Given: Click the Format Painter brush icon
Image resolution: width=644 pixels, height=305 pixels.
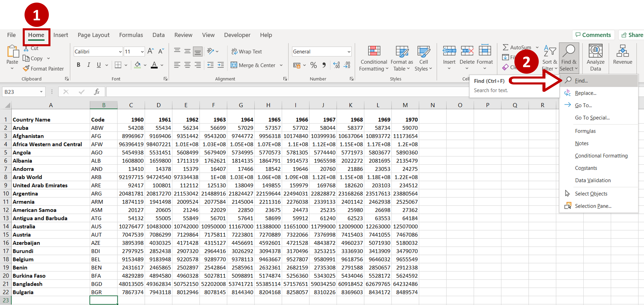Looking at the screenshot, I should pyautogui.click(x=26, y=69).
